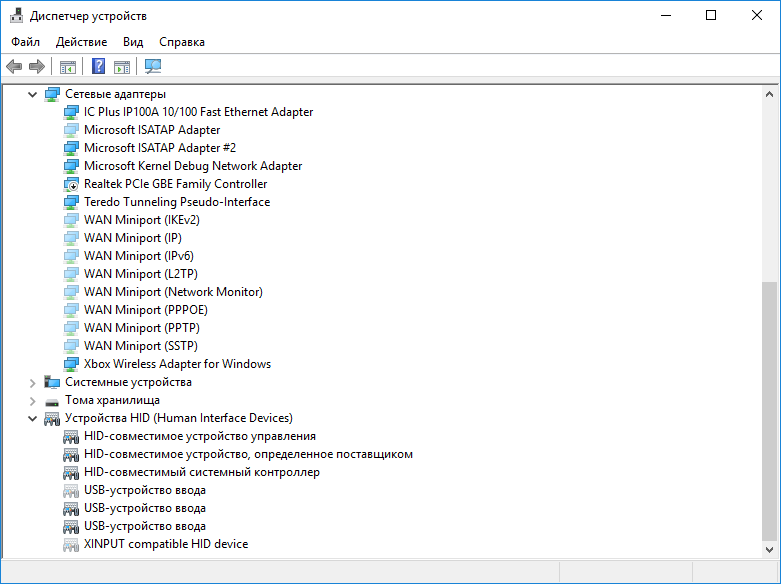Click icon of IC Plus IP100A adapter
This screenshot has height=584, width=781.
click(71, 112)
